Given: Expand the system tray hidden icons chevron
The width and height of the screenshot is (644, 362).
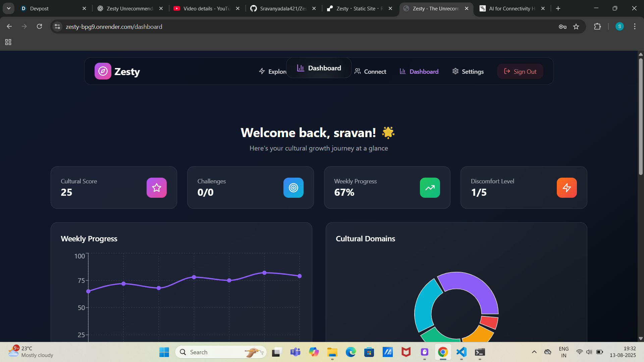Looking at the screenshot, I should (534, 352).
